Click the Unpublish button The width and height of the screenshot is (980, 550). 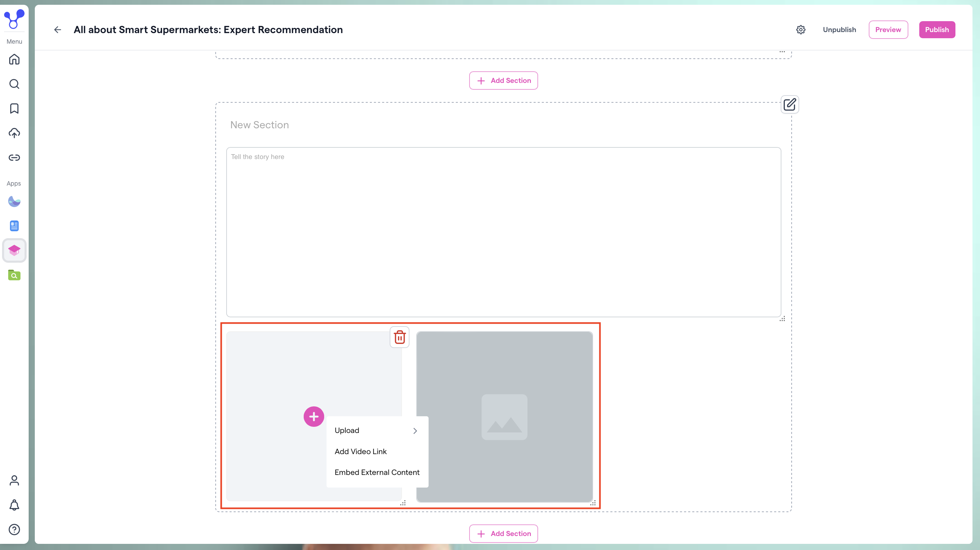pos(839,30)
